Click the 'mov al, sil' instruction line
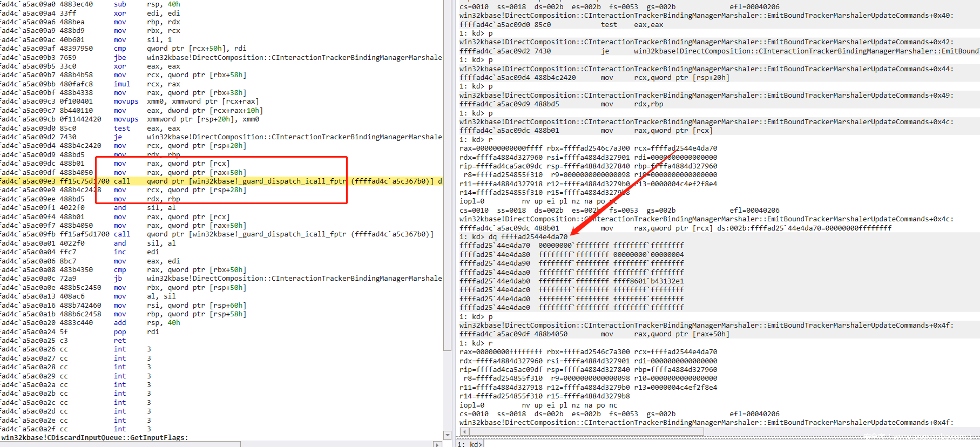Viewport: 980px width, 447px height. point(89,296)
